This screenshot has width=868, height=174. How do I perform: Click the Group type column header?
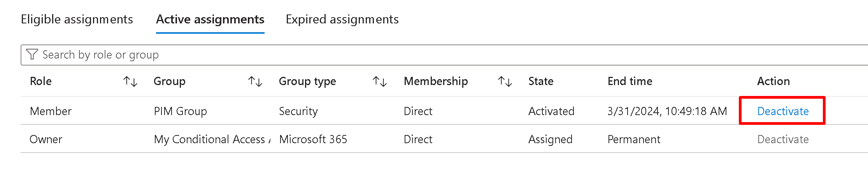307,81
